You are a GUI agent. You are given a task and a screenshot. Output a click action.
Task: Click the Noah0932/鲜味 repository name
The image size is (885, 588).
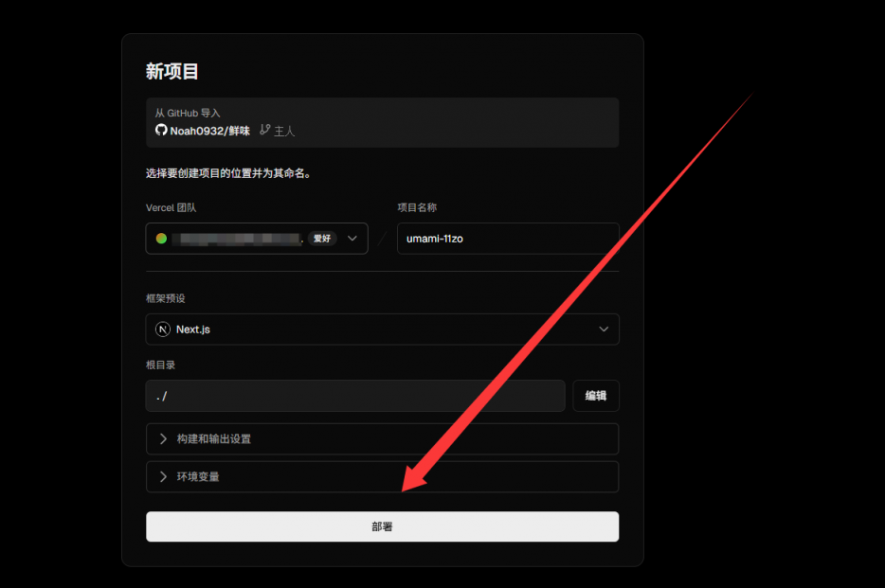[210, 131]
